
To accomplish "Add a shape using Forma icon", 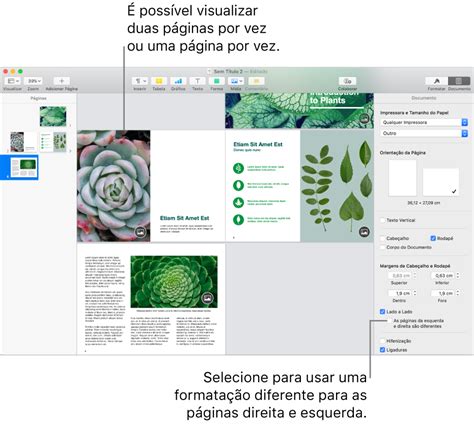I will click(x=217, y=81).
